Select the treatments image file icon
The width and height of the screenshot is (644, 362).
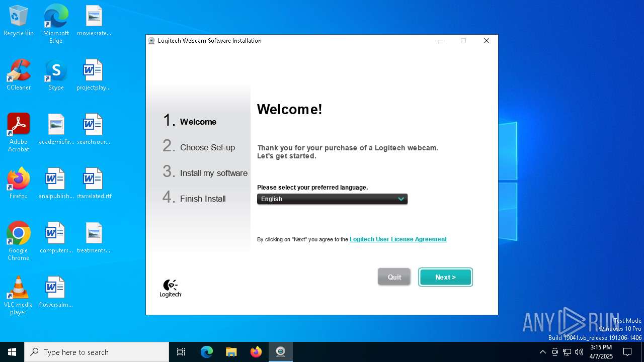[x=94, y=238]
